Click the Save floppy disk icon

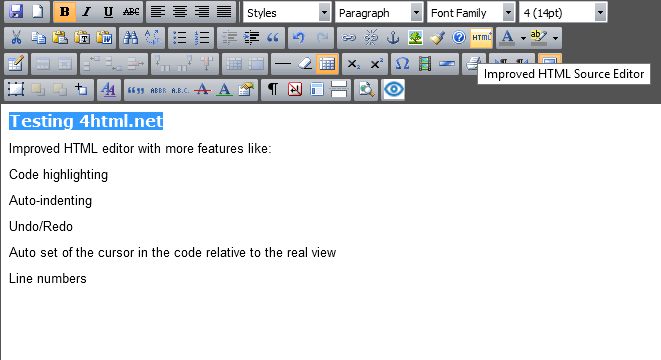point(16,12)
